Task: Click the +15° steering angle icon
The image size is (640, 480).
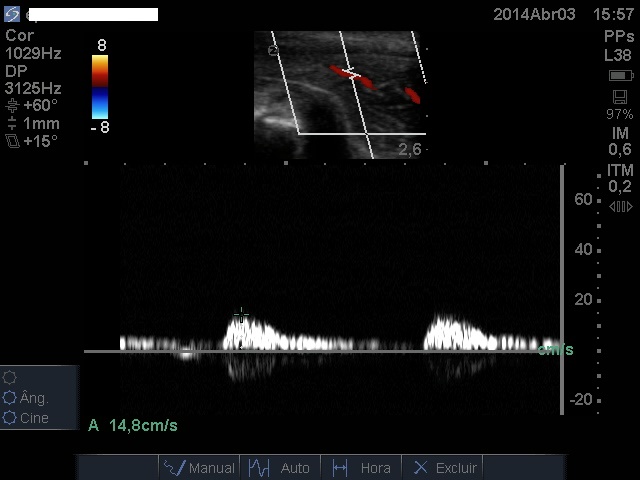Action: click(x=12, y=142)
